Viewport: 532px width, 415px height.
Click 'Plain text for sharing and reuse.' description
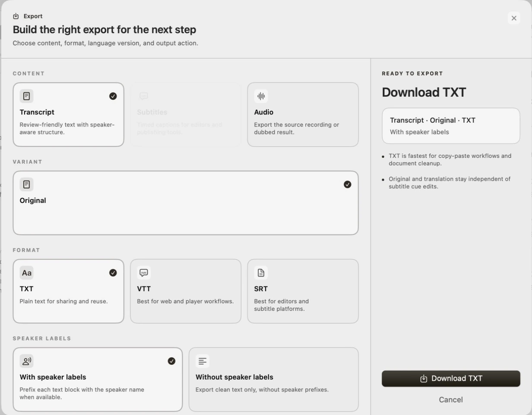(63, 301)
